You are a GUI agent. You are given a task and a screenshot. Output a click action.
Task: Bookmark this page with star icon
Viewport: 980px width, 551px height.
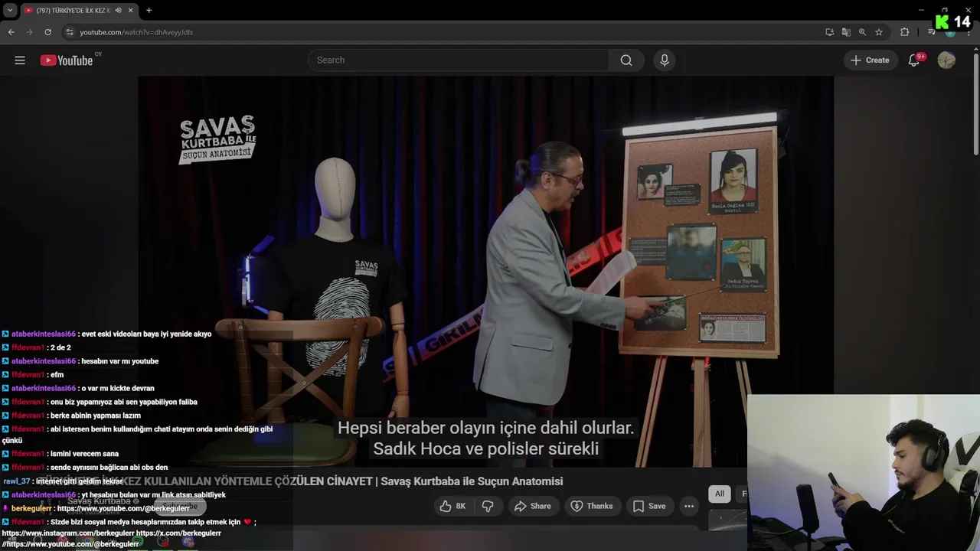pyautogui.click(x=879, y=32)
